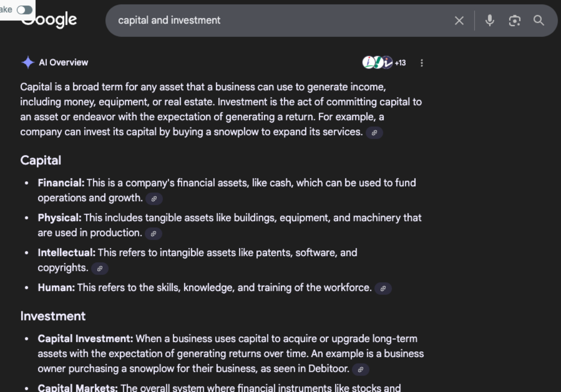
Task: Click the Google logo
Action: click(x=48, y=20)
